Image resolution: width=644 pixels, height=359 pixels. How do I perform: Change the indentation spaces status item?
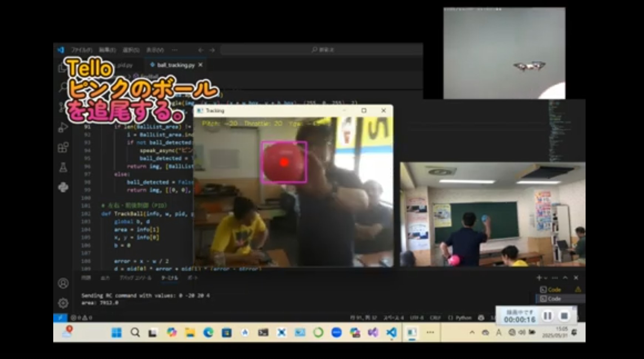393,318
